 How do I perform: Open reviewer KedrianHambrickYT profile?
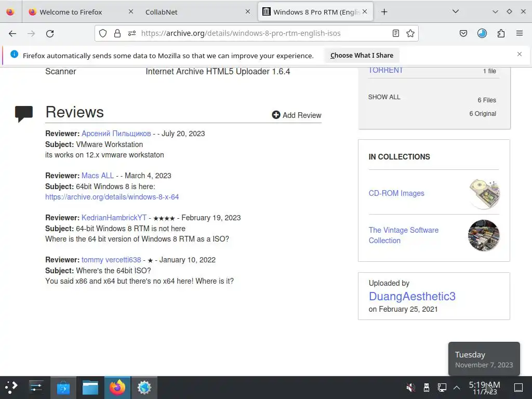114,218
